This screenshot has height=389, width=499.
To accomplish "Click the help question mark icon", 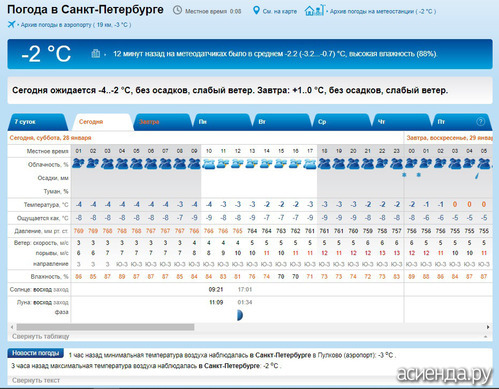I will coord(480,122).
